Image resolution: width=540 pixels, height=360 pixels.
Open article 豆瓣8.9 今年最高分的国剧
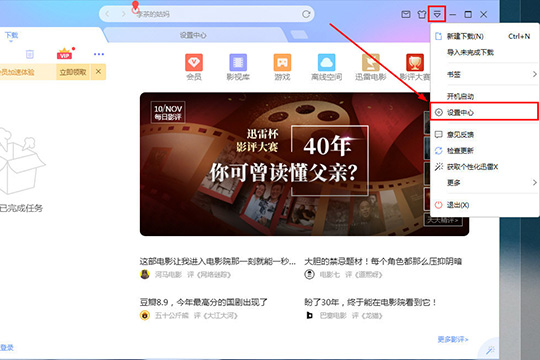(x=204, y=302)
